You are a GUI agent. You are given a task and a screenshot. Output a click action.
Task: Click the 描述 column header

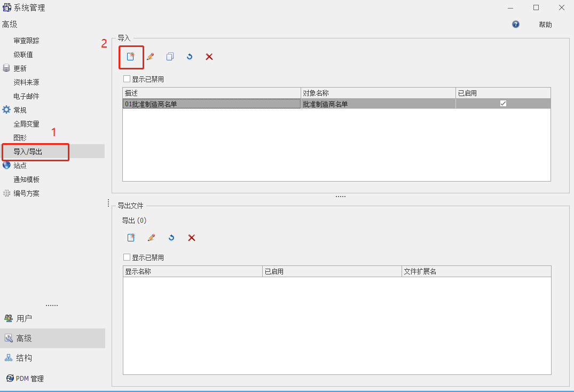(211, 93)
